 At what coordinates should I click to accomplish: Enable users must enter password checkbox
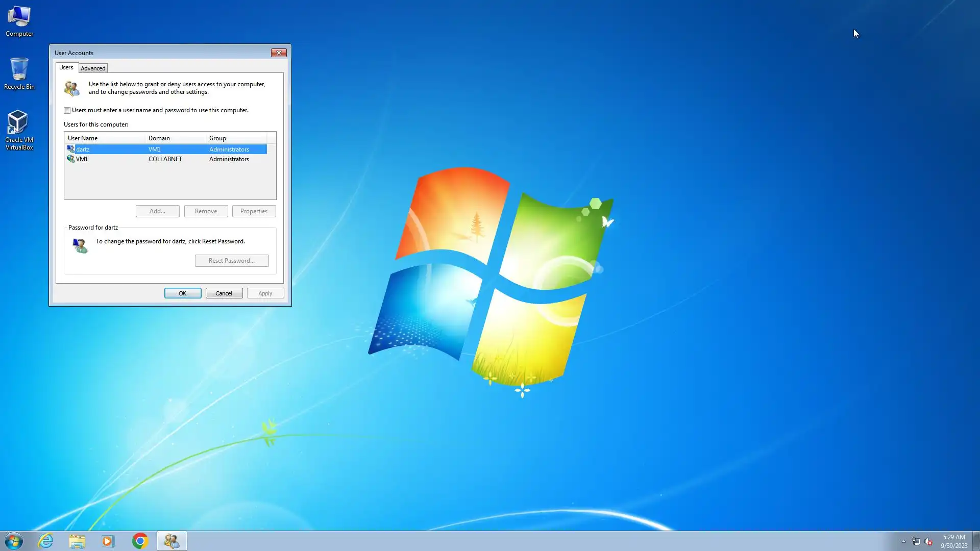(x=67, y=110)
